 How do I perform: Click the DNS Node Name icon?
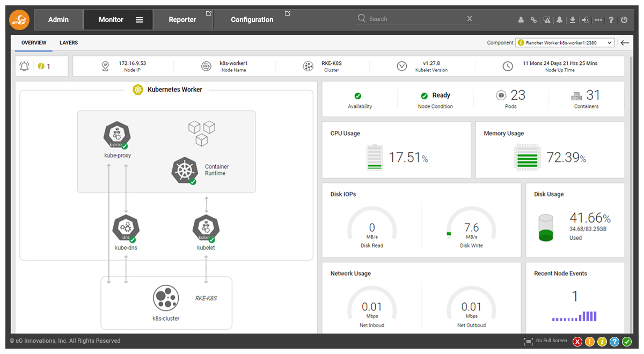(206, 67)
